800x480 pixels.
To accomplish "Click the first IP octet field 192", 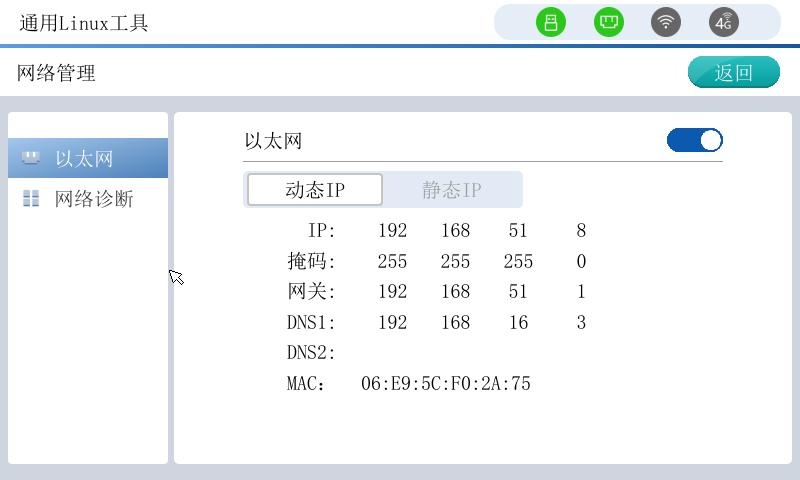I will (392, 231).
